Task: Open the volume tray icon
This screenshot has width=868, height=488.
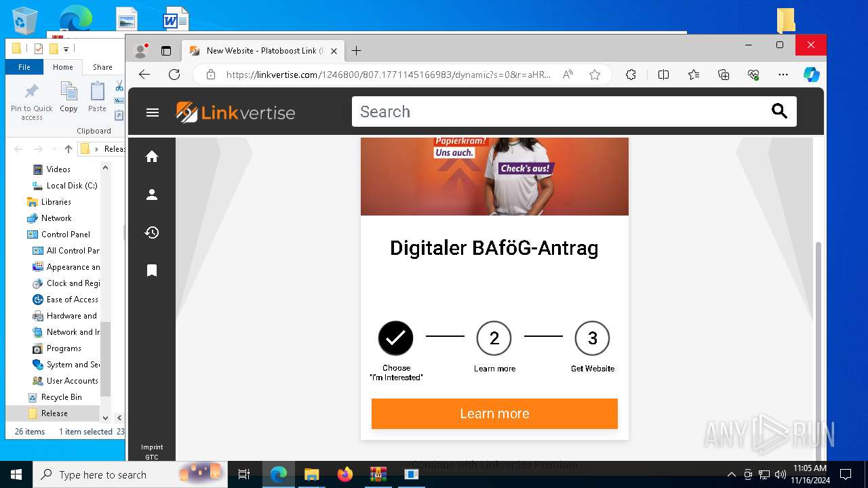Action: click(781, 474)
